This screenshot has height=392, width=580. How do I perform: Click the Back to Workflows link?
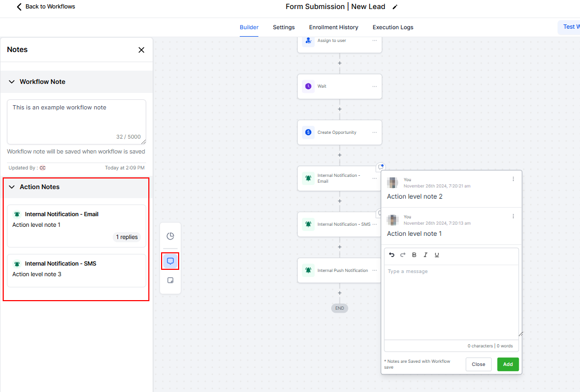(50, 7)
